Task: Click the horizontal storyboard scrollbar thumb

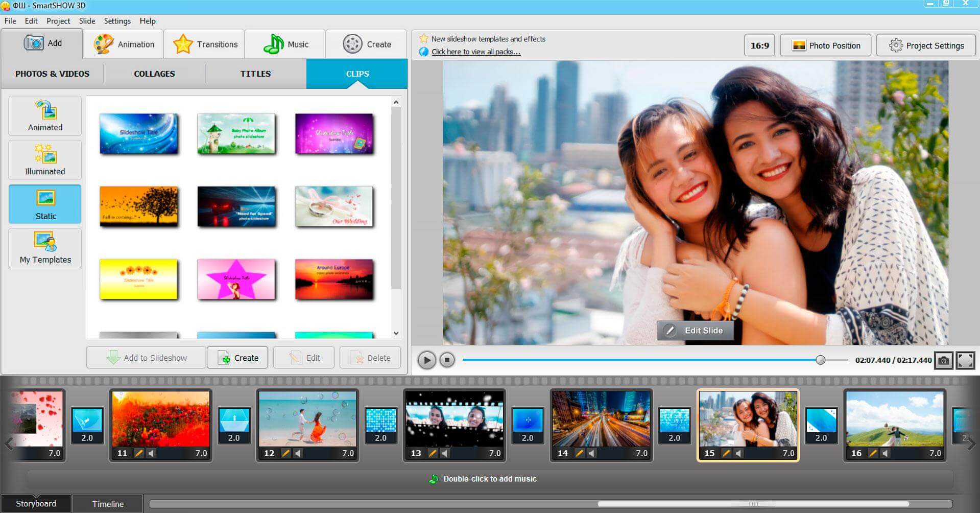Action: coord(754,504)
